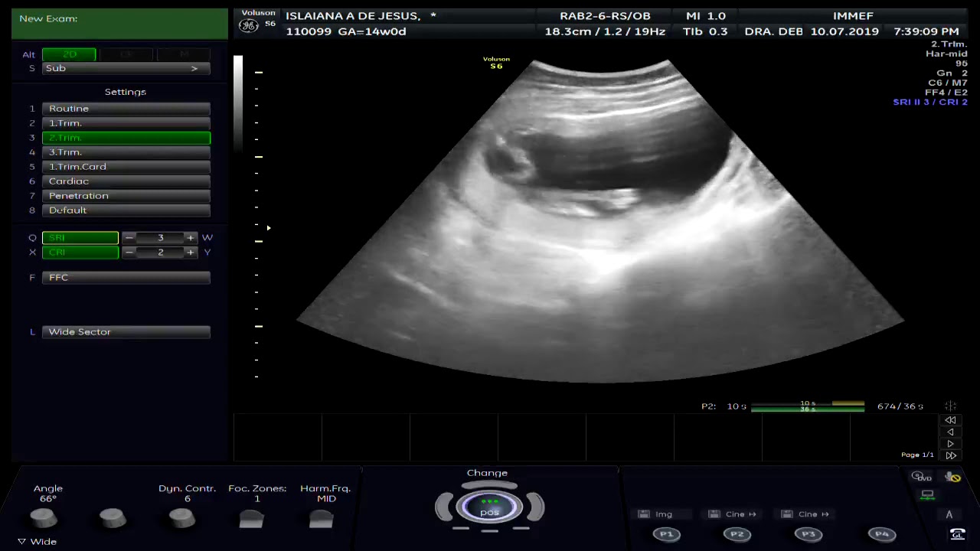
Task: Open the DVD recorder icon
Action: pos(923,477)
